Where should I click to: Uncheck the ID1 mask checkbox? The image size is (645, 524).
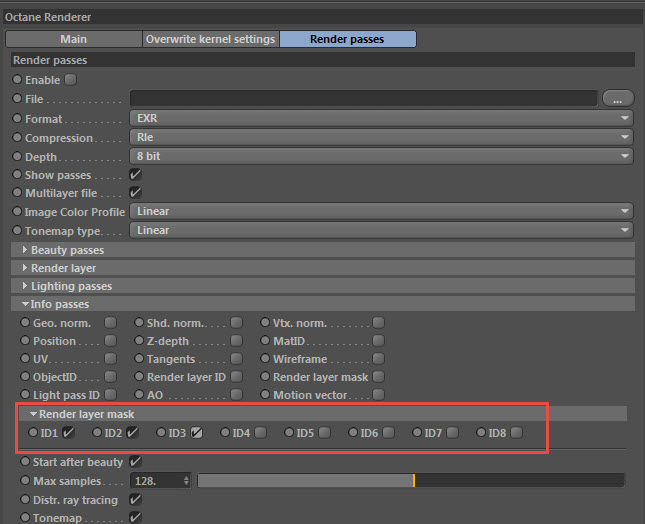pyautogui.click(x=68, y=433)
